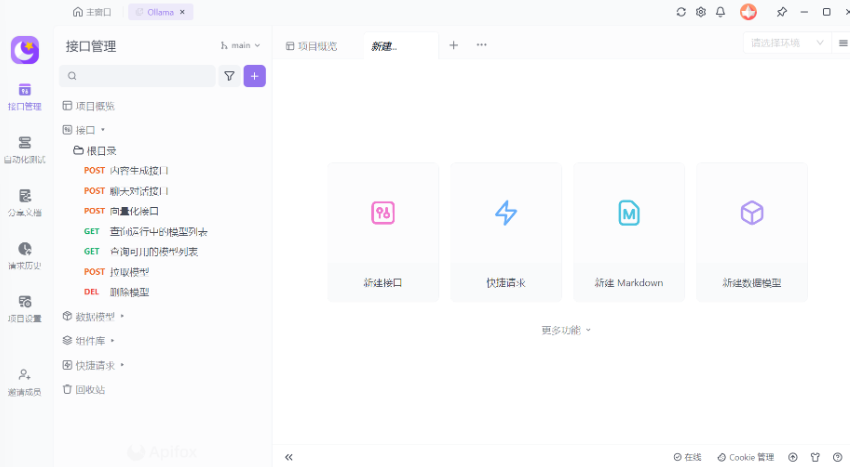This screenshot has height=467, width=850.
Task: Open the 接口管理 sidebar section
Action: (24, 97)
